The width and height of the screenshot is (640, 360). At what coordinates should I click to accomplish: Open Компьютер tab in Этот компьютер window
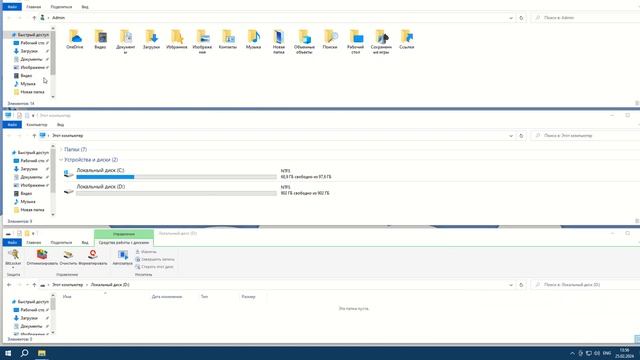coord(37,124)
